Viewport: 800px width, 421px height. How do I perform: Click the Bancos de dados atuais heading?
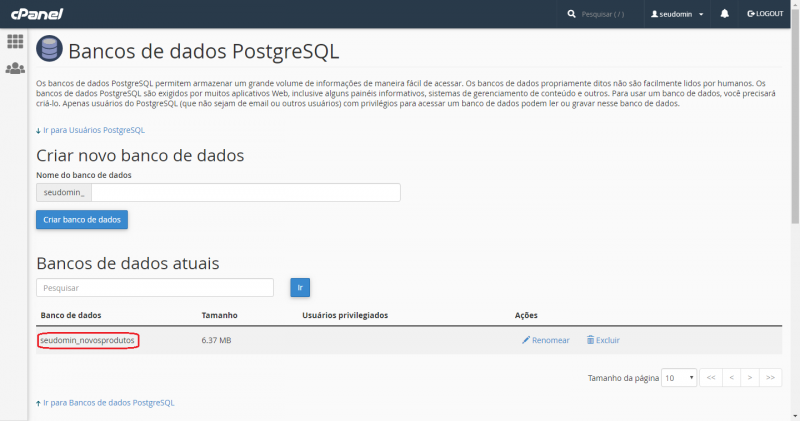[128, 263]
